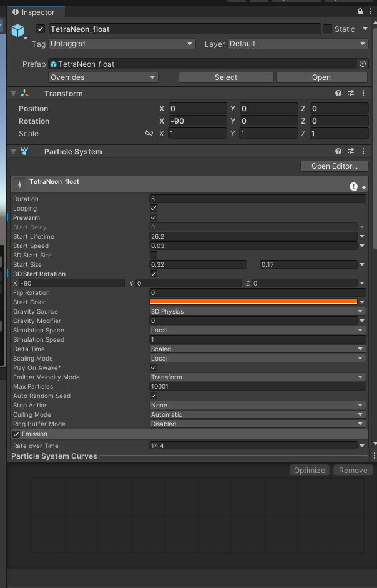Open the Simulation Space dropdown
The width and height of the screenshot is (377, 588).
(257, 330)
